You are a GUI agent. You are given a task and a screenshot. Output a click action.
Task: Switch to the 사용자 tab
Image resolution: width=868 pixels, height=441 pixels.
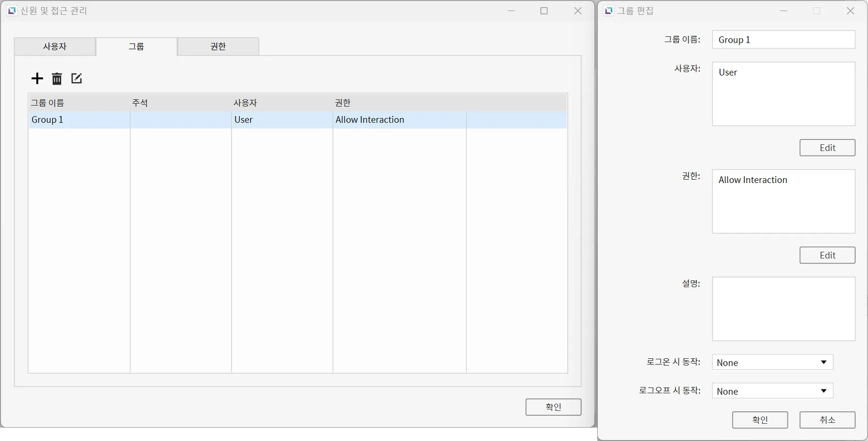tap(55, 47)
